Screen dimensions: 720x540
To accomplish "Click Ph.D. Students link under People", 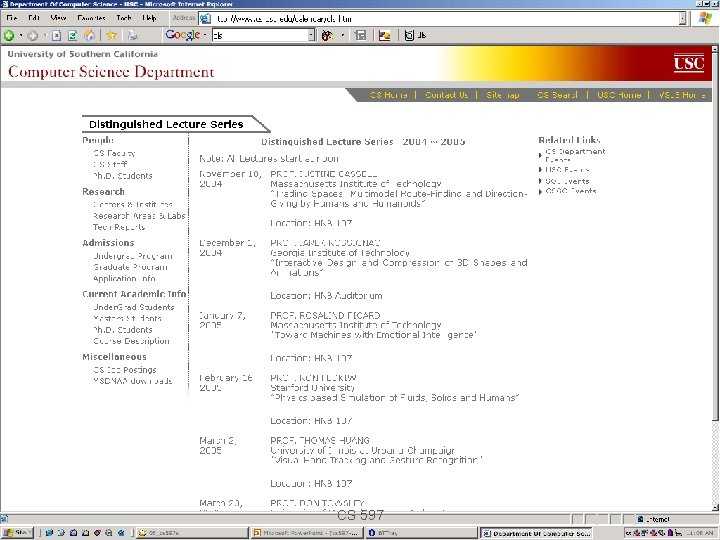I will [x=122, y=176].
